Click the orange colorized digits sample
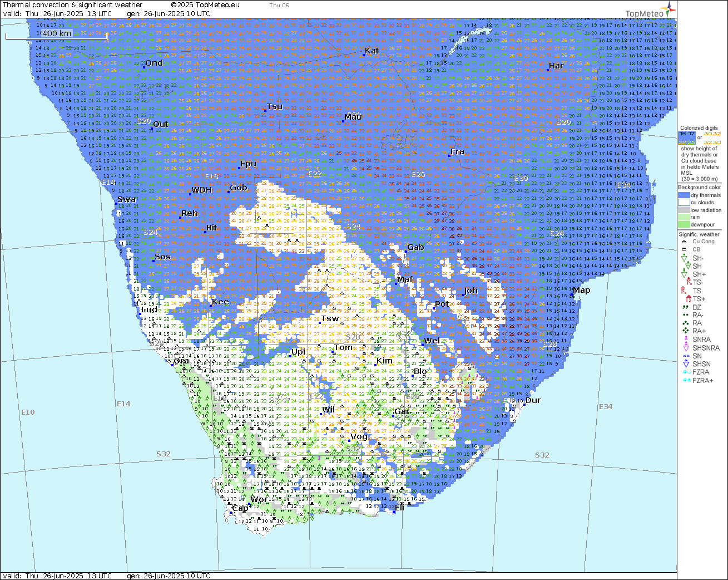Viewport: 728px width, 580px height. 712,138
